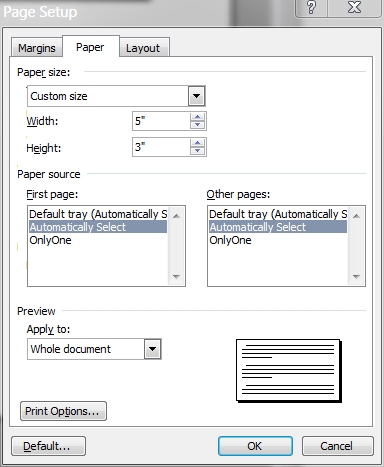Decrease Width with the down arrow
Viewport: 384px width, 467px height.
(198, 125)
